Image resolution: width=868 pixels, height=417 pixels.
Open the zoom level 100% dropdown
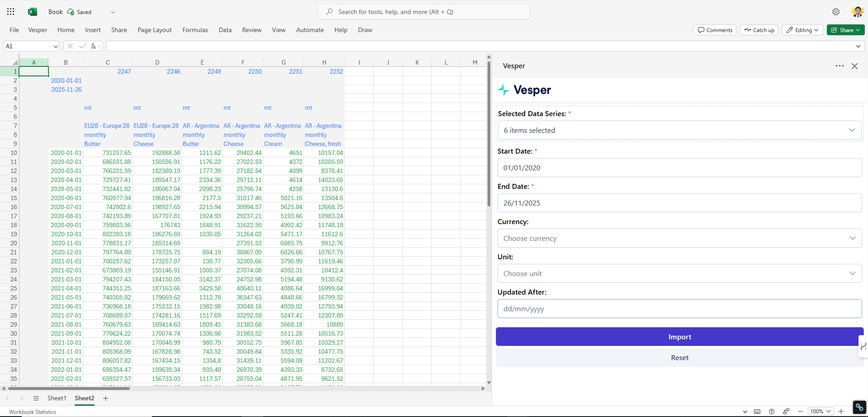(820, 412)
